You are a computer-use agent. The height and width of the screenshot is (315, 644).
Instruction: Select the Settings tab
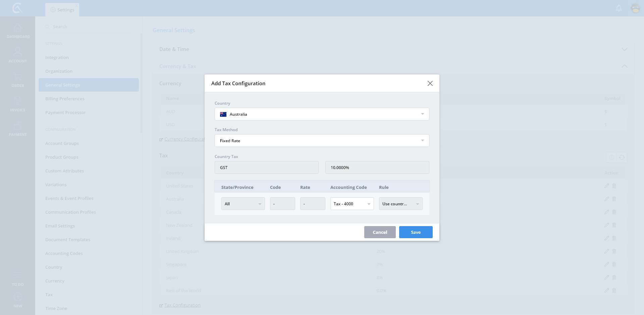coord(62,10)
